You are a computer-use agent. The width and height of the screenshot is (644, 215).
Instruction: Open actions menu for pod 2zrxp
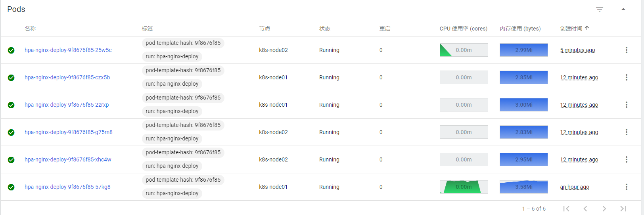(627, 105)
